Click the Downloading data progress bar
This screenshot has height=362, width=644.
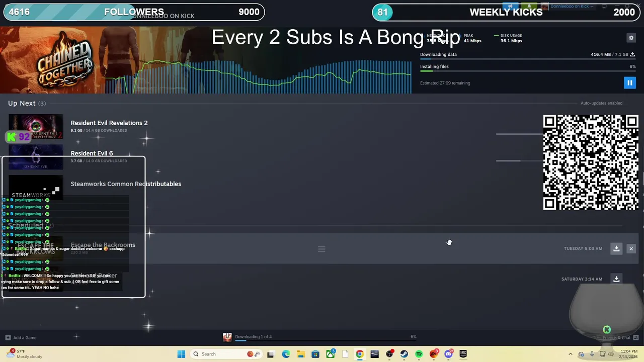[x=527, y=59]
